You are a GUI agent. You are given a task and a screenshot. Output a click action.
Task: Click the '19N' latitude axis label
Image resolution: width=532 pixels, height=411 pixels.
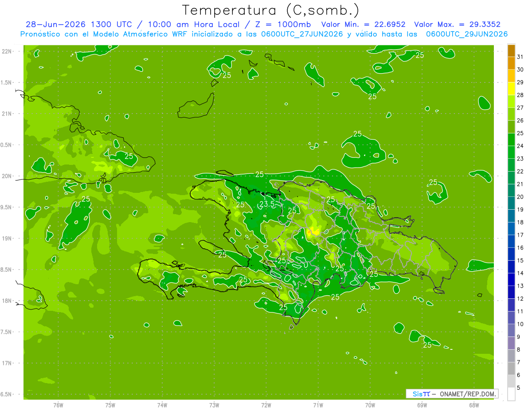(x=8, y=239)
